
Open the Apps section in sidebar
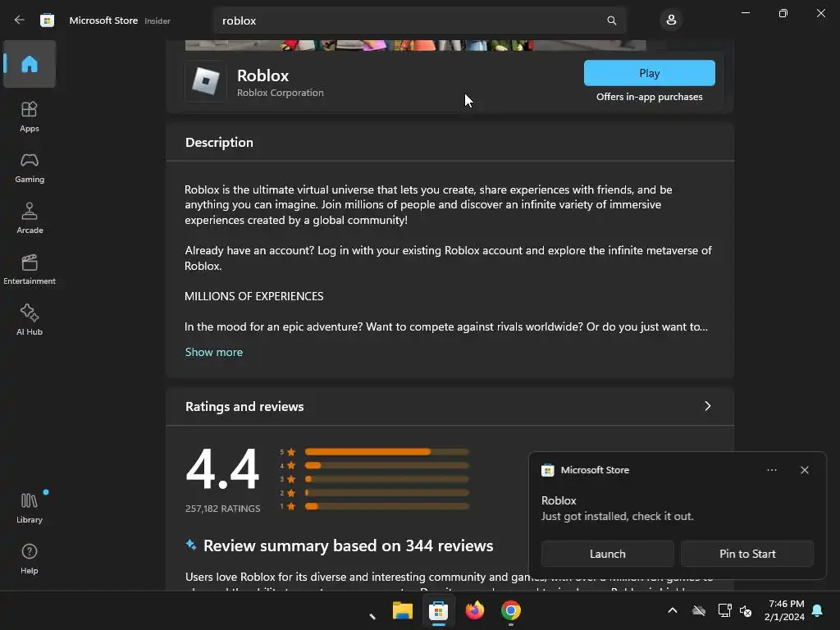[30, 116]
